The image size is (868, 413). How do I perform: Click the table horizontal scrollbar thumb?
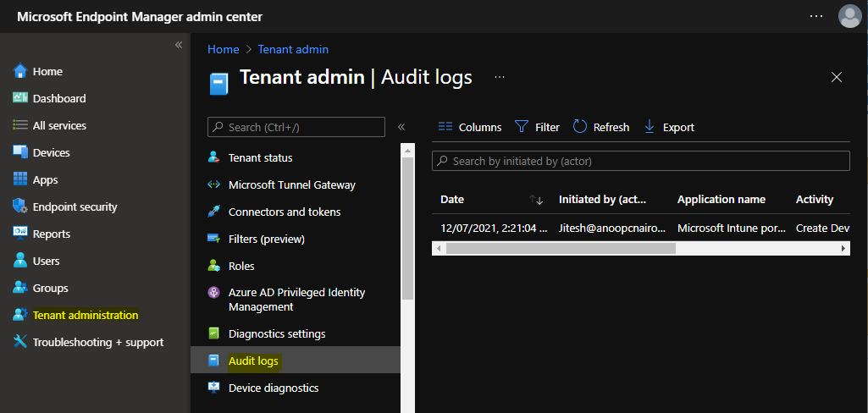pos(561,248)
